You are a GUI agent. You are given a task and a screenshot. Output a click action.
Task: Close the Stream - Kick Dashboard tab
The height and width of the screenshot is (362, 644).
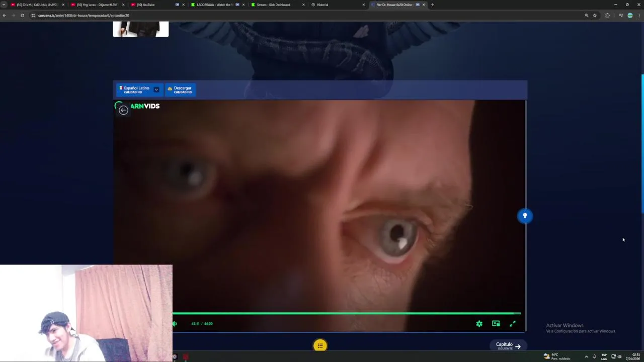tap(303, 5)
